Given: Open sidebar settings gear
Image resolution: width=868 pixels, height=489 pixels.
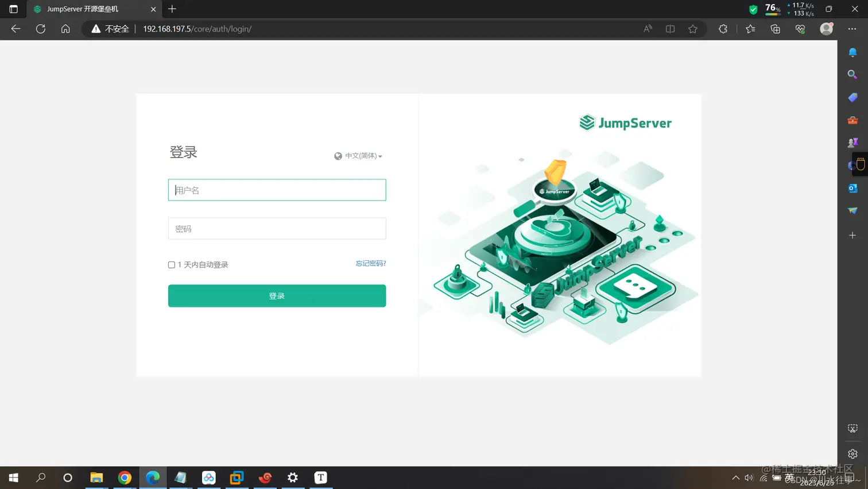Looking at the screenshot, I should click(x=852, y=454).
